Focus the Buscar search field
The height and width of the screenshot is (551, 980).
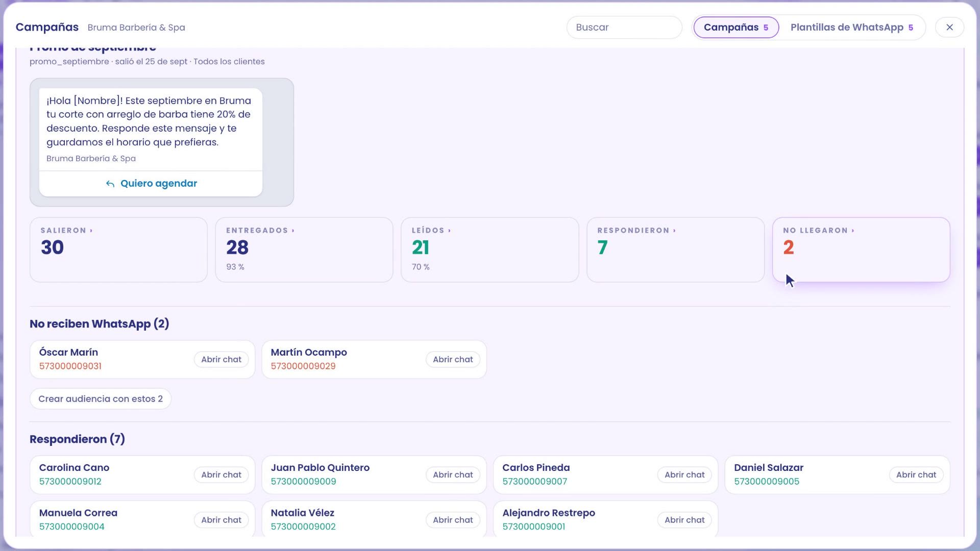[624, 27]
